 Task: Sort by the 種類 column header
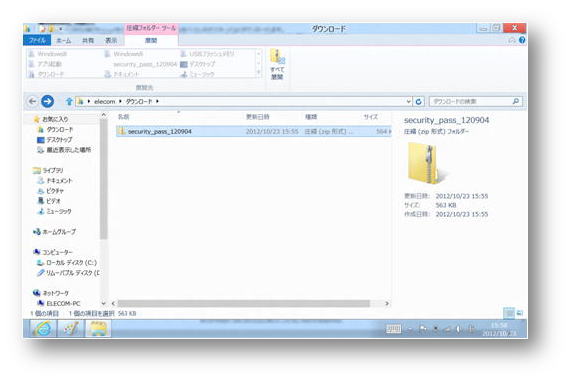[311, 117]
